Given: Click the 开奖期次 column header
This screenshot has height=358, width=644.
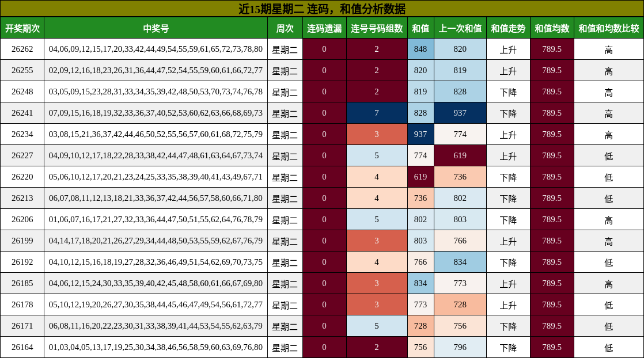Looking at the screenshot, I should tap(22, 28).
